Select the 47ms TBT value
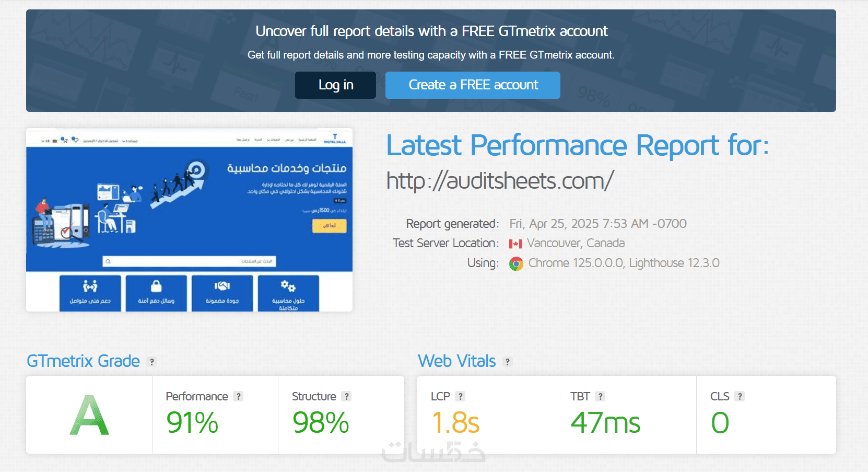Viewport: 868px width, 472px height. (x=606, y=422)
